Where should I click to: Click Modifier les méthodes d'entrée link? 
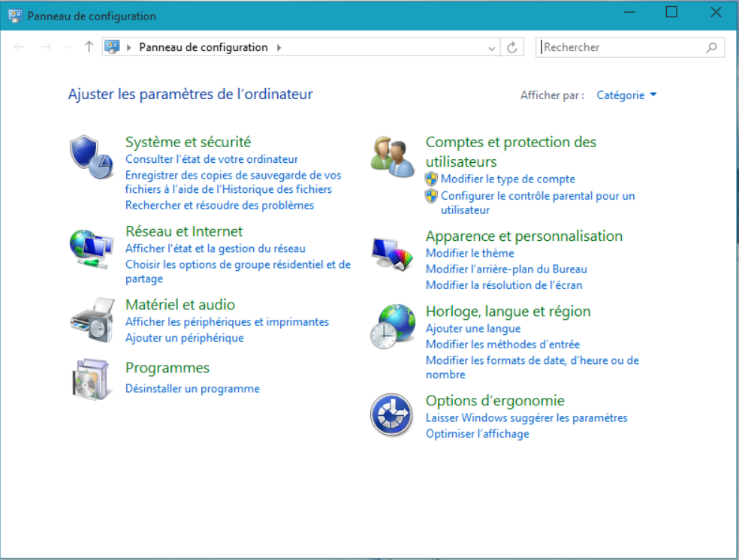[x=502, y=345]
